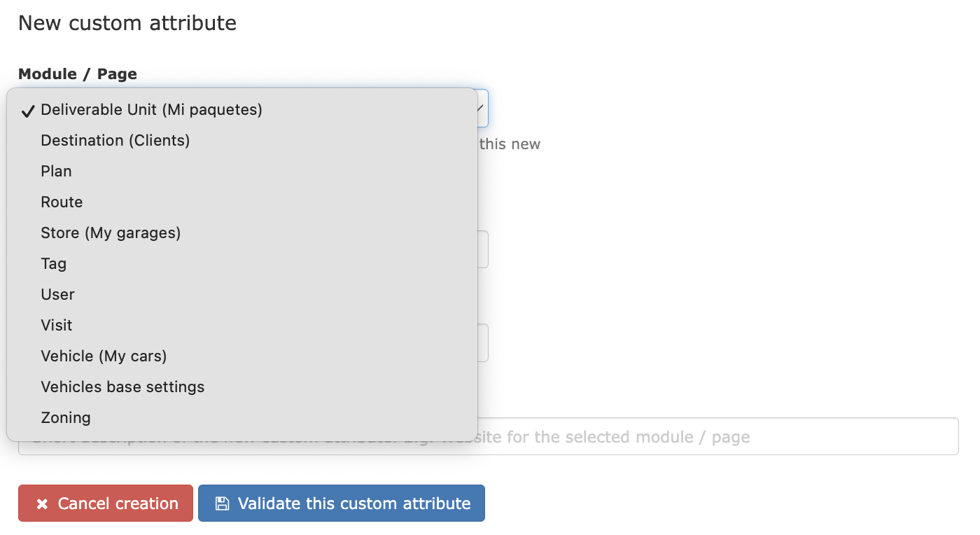Choose Destination (Clients) from list

[x=115, y=141]
